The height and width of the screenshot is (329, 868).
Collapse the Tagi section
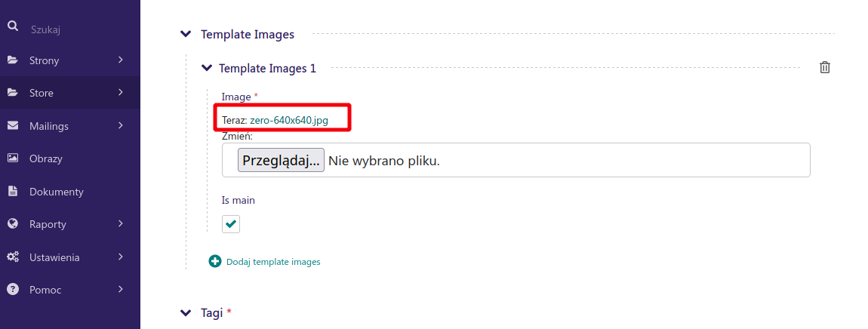(x=186, y=312)
